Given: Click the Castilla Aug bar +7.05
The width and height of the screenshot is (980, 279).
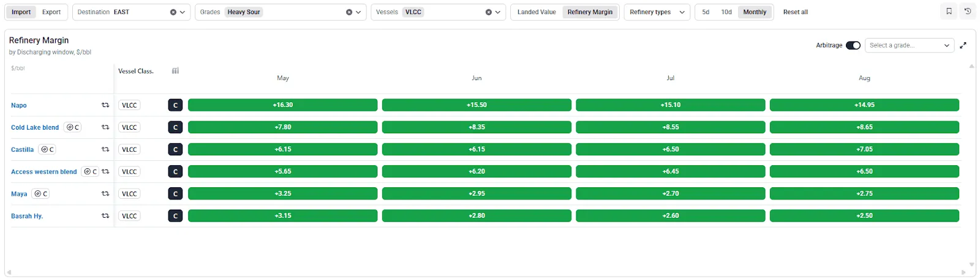Looking at the screenshot, I should click(x=864, y=149).
